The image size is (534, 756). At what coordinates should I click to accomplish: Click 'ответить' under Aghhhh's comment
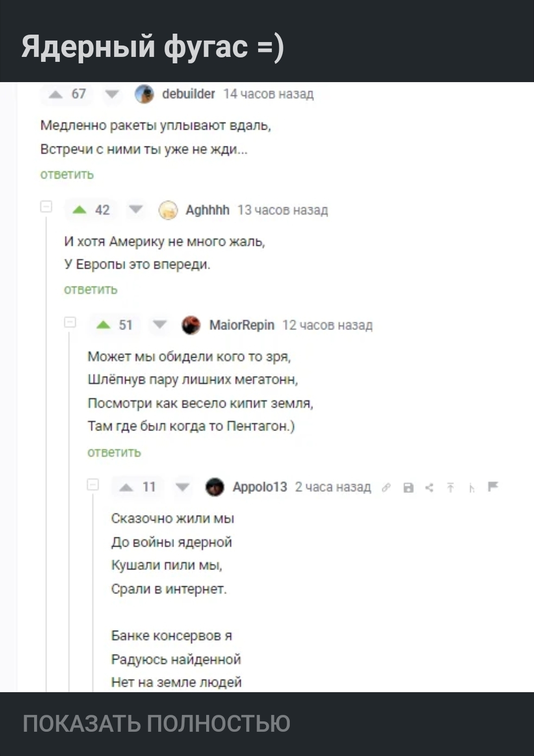(90, 289)
